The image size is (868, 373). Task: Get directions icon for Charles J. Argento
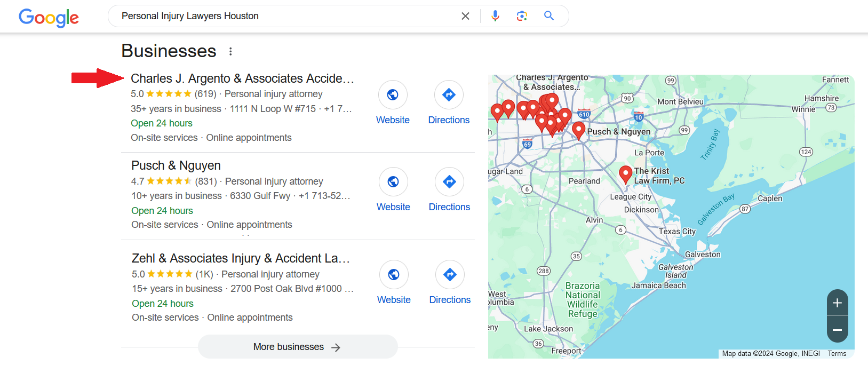click(x=449, y=94)
